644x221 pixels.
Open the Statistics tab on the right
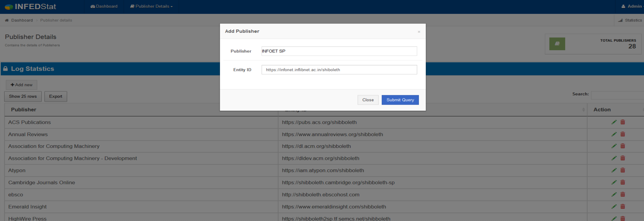click(x=630, y=20)
